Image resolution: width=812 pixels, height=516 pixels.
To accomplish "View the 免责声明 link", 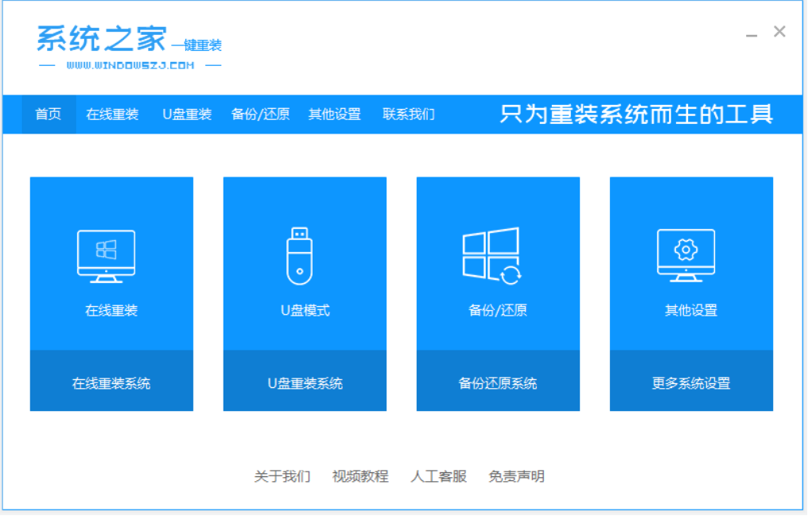I will [x=516, y=477].
